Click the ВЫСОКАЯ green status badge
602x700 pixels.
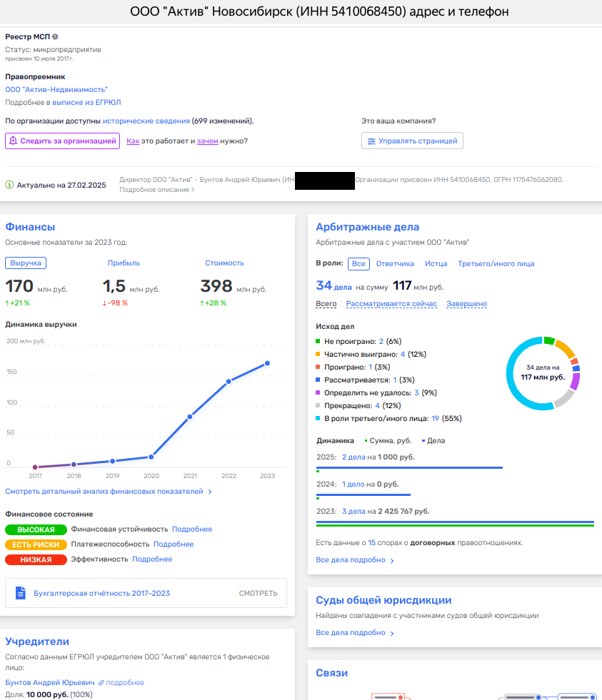click(x=36, y=529)
